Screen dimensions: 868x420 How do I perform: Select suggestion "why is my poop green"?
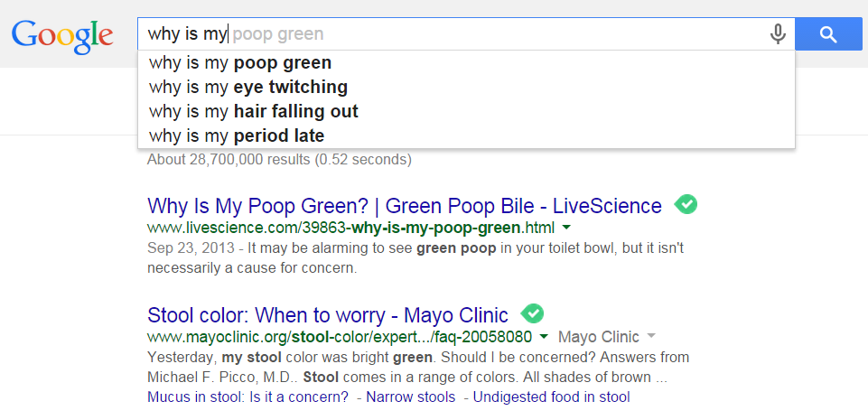pos(240,63)
